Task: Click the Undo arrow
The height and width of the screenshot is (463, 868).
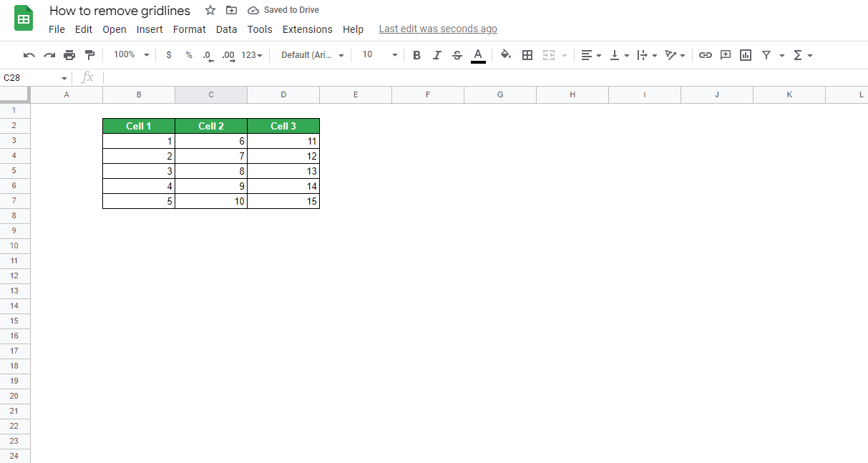Action: point(29,54)
